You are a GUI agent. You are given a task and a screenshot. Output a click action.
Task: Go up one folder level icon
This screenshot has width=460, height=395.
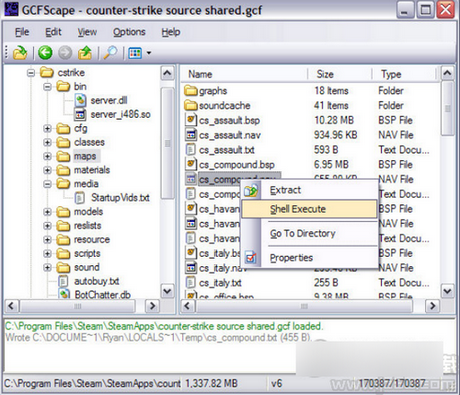(85, 53)
